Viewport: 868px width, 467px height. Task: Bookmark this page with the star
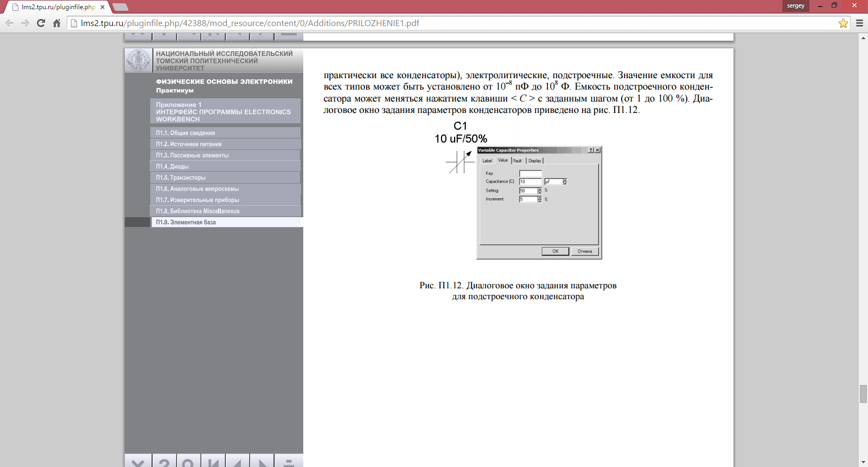pyautogui.click(x=843, y=23)
